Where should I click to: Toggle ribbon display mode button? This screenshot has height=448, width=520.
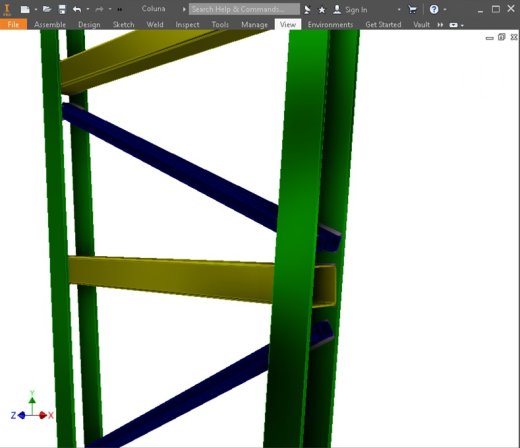[x=453, y=25]
